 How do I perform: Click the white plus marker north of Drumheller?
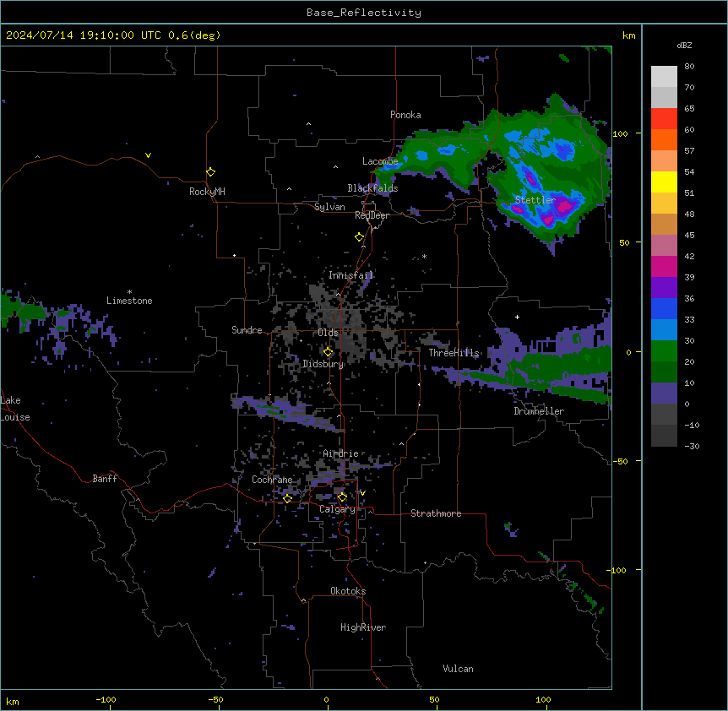517,317
